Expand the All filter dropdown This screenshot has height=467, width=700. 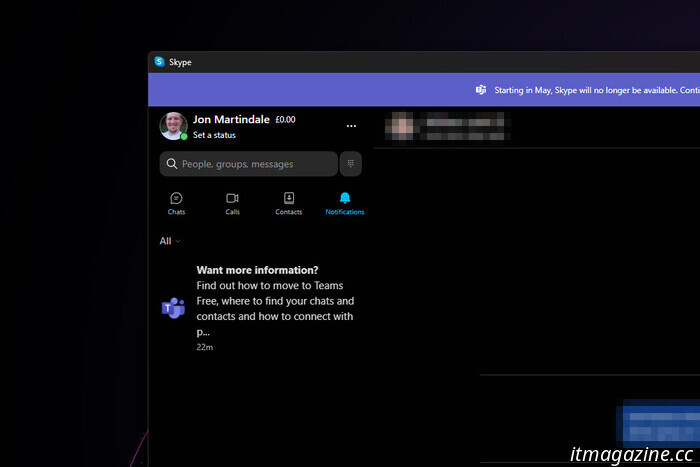pos(170,241)
